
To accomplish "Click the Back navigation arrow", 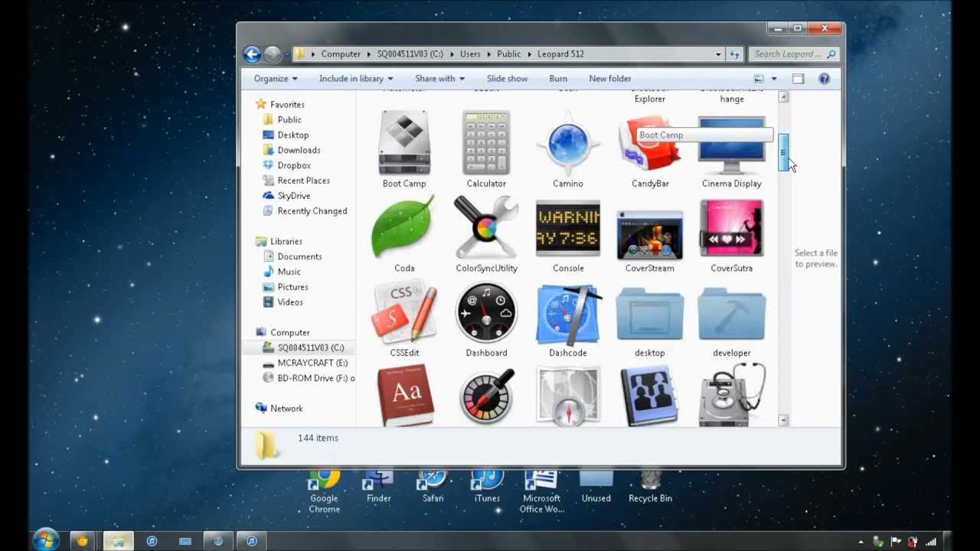I will click(251, 54).
